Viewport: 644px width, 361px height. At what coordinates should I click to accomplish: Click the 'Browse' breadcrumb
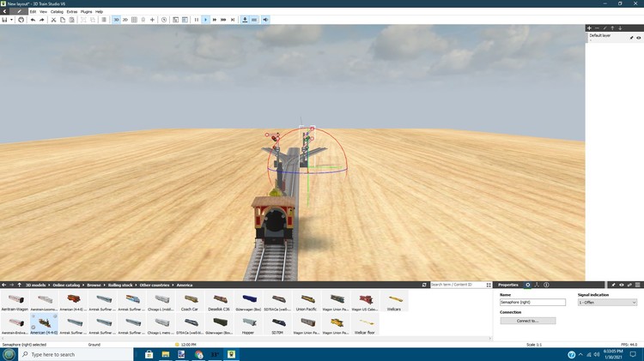coord(94,285)
